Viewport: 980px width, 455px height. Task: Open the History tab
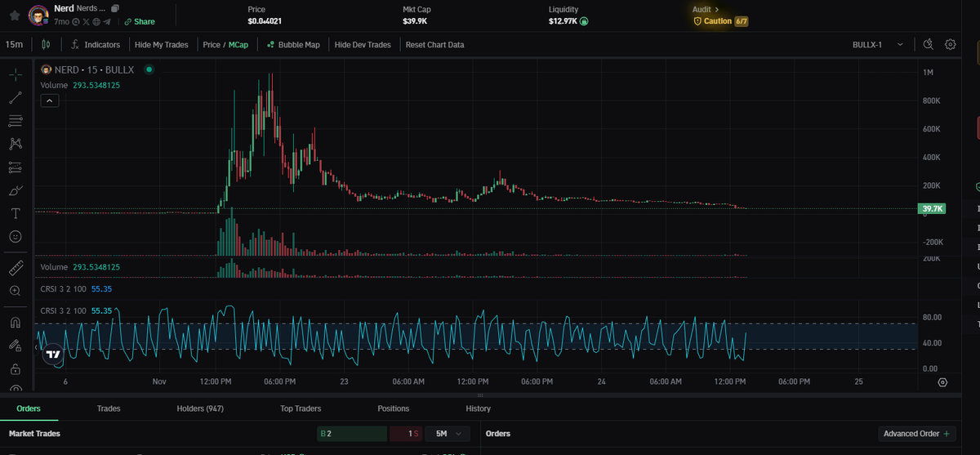(479, 408)
